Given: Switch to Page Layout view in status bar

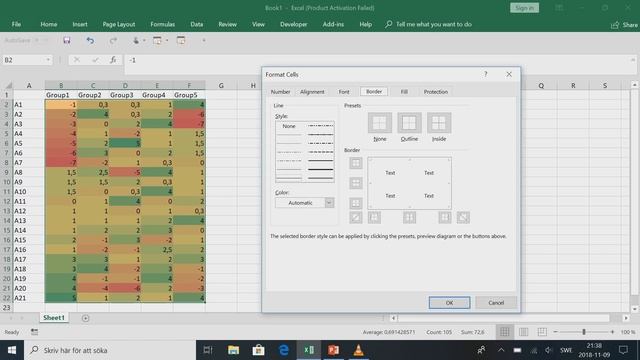Looking at the screenshot, I should pyautogui.click(x=523, y=332).
